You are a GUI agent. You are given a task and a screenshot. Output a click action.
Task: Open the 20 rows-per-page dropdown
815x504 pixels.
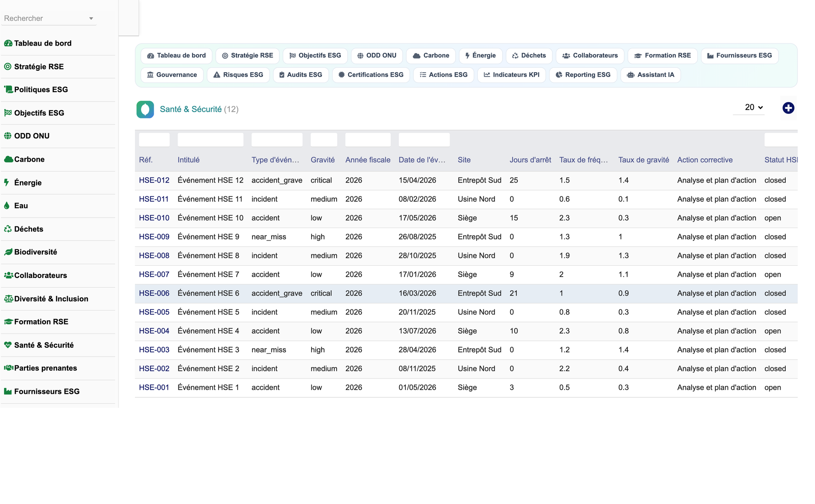749,108
